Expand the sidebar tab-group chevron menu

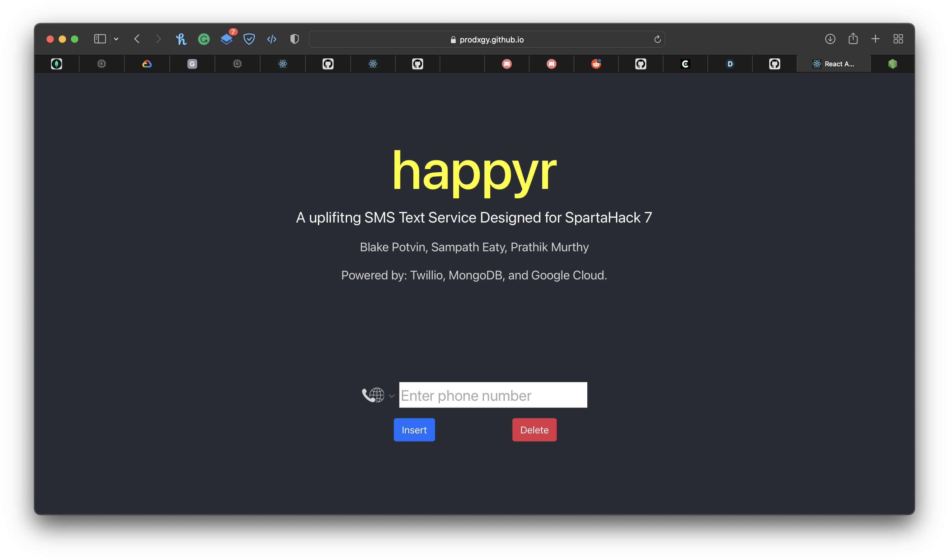tap(116, 39)
